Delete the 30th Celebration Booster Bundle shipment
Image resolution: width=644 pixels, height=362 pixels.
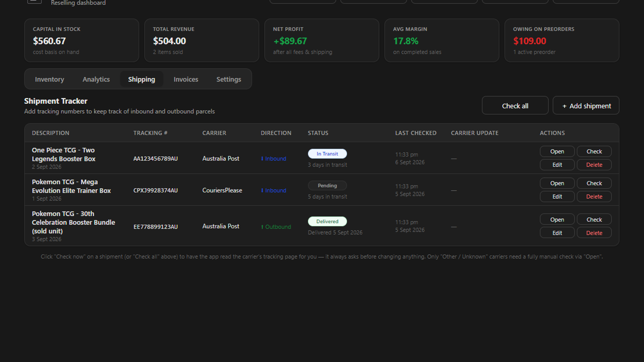pyautogui.click(x=594, y=233)
